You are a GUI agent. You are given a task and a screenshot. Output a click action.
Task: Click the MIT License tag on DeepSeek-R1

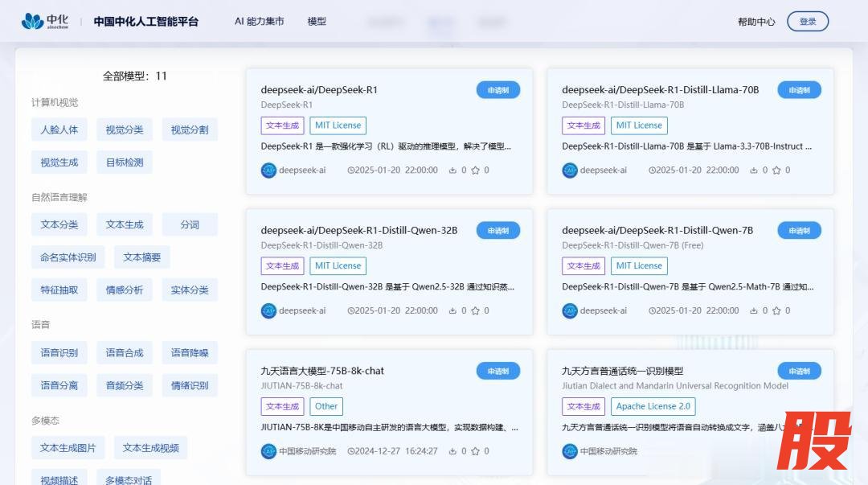point(338,125)
